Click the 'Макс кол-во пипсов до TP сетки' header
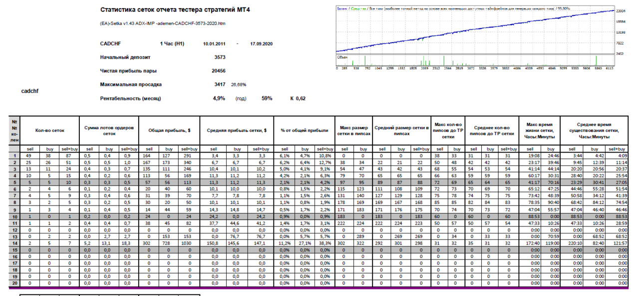The image size is (644, 296). (448, 130)
